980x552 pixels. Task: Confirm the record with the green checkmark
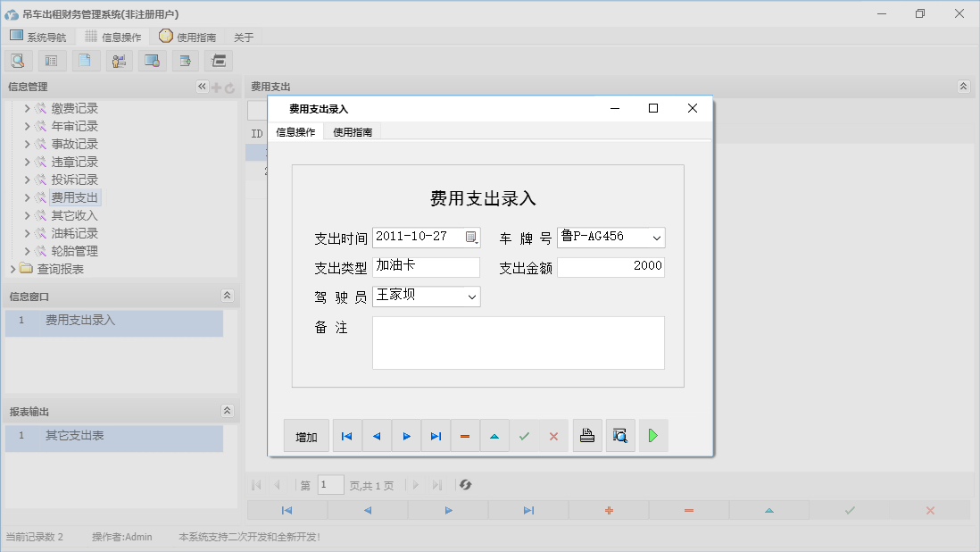[x=525, y=435]
